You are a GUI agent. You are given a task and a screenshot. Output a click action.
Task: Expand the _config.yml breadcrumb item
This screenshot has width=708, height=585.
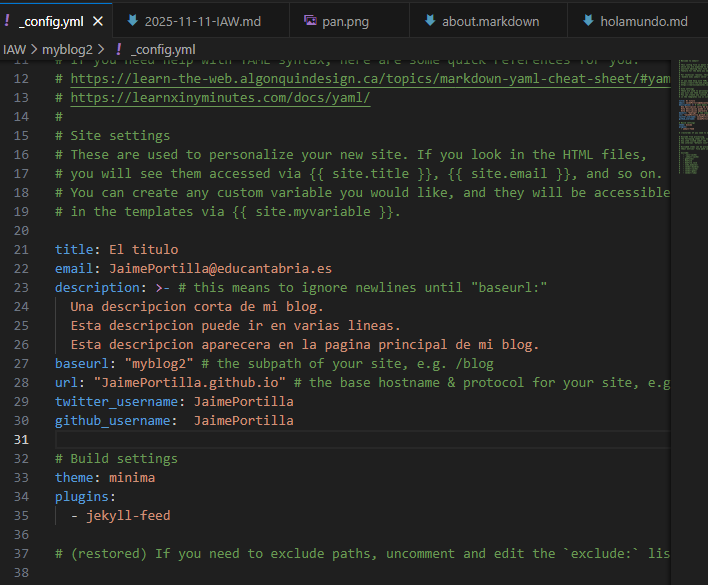coord(162,48)
